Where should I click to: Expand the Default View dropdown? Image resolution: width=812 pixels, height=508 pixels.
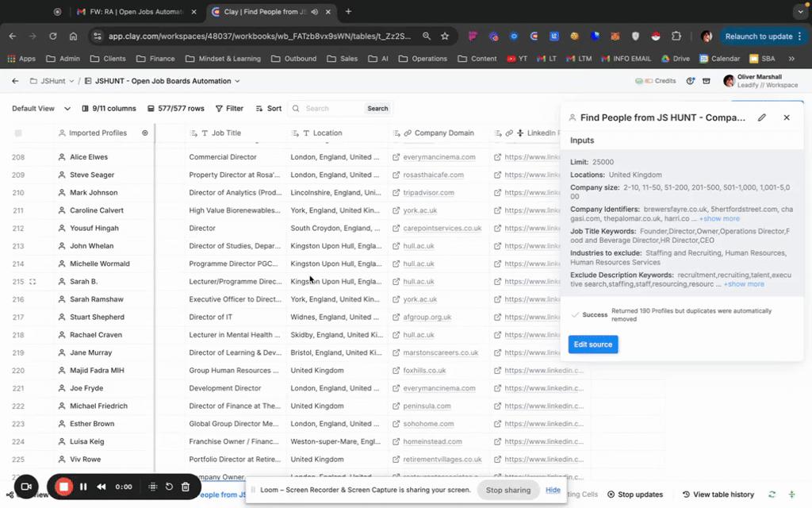tap(40, 109)
